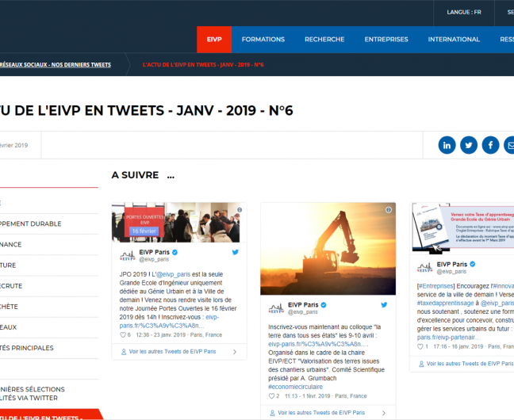The width and height of the screenshot is (514, 420).
Task: Open the ENTREPRISES menu
Action: tap(386, 40)
